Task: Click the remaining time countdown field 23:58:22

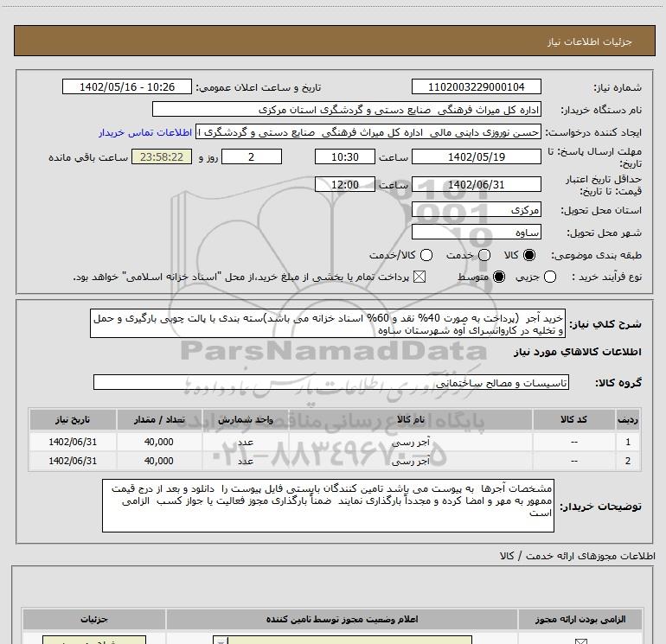Action: (162, 156)
